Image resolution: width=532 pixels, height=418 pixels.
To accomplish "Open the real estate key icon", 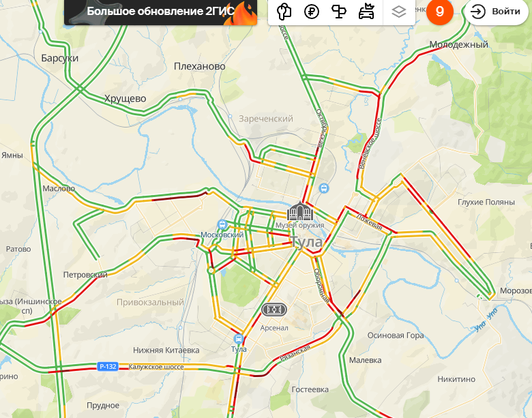I will pyautogui.click(x=284, y=12).
